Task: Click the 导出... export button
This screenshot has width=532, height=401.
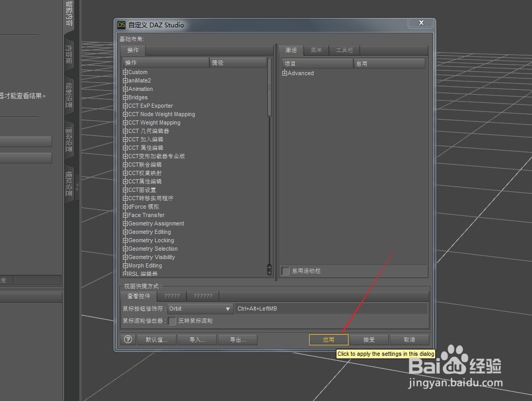Action: point(238,340)
